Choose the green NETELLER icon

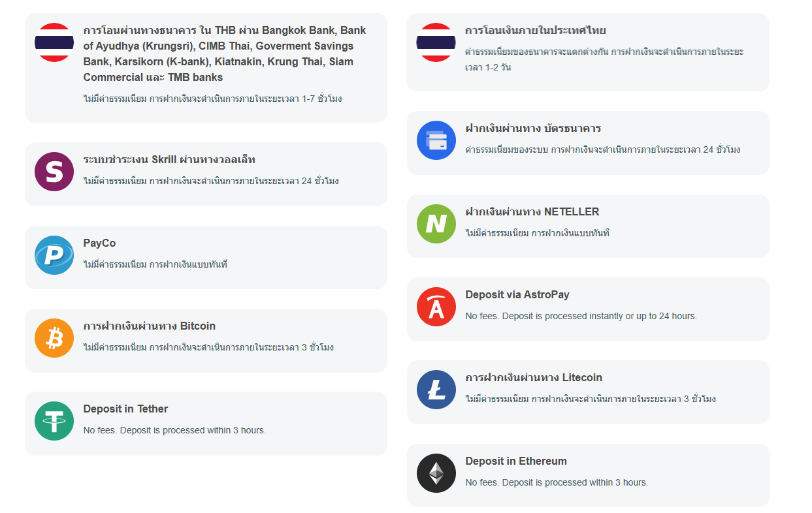[x=436, y=224]
